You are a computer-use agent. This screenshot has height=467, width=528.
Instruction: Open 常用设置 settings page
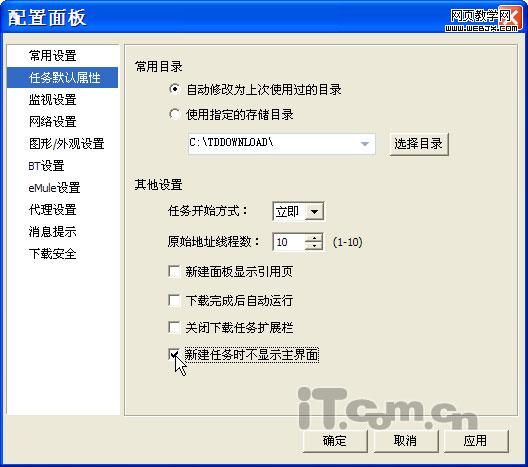click(53, 56)
